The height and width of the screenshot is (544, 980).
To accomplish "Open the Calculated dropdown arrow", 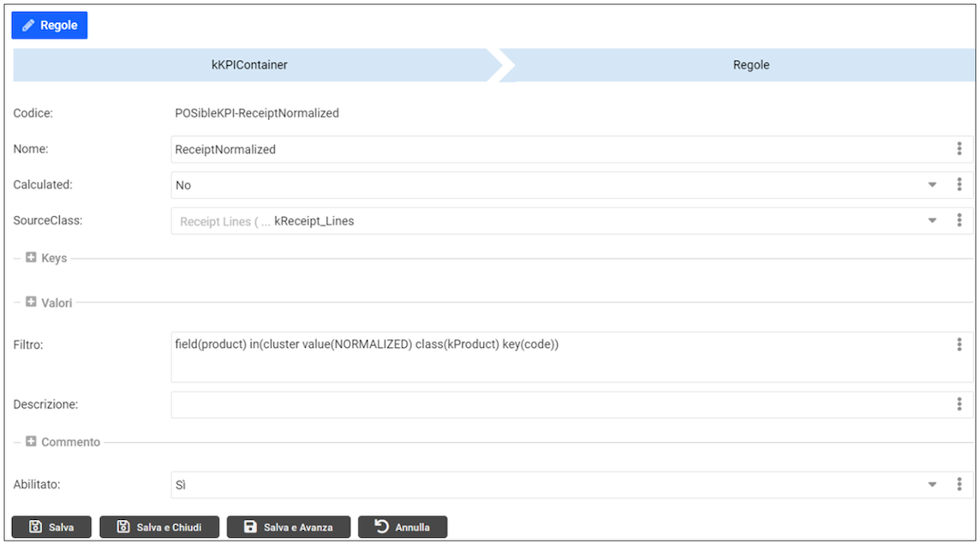I will (932, 185).
